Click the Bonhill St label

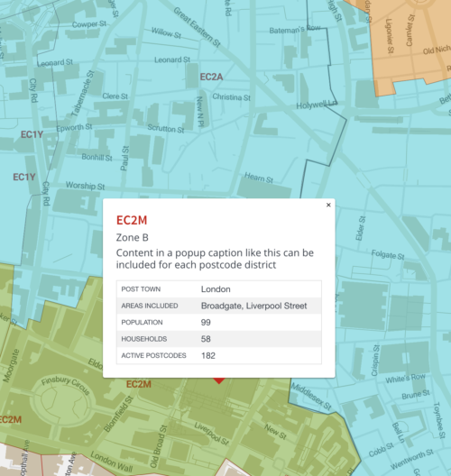(97, 157)
